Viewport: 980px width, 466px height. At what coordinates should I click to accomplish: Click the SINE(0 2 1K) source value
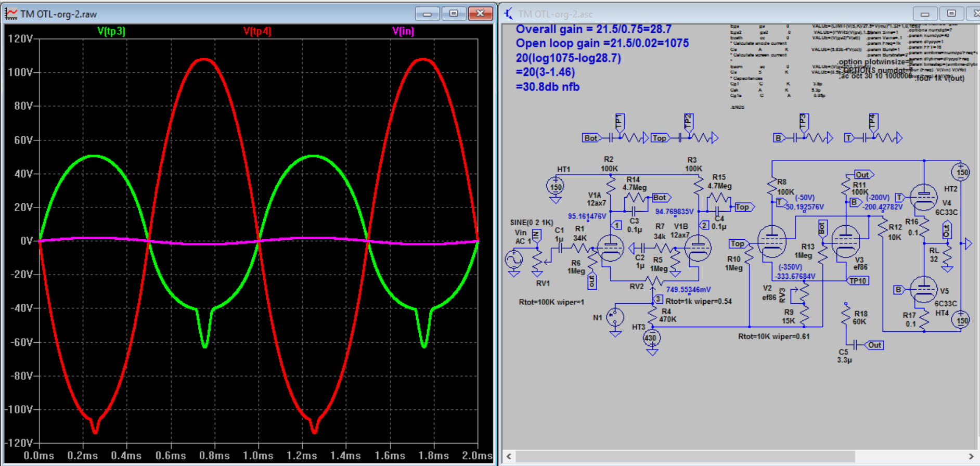[532, 222]
